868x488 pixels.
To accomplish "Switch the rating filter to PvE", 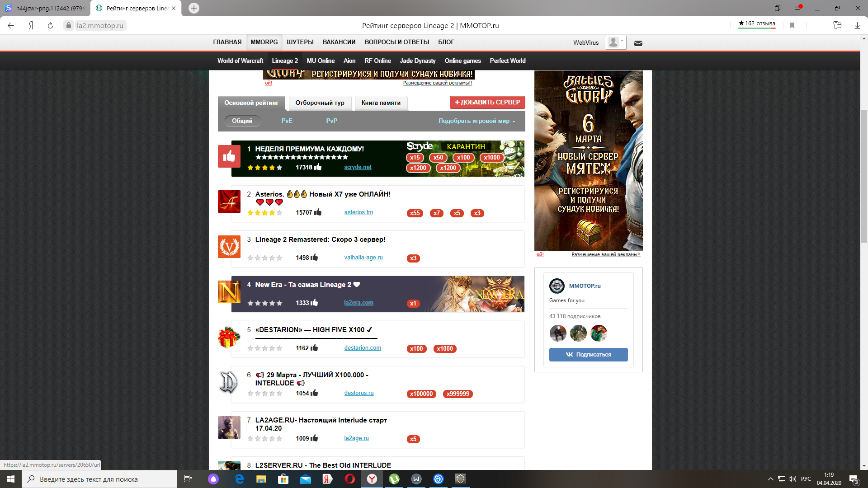I will (287, 121).
